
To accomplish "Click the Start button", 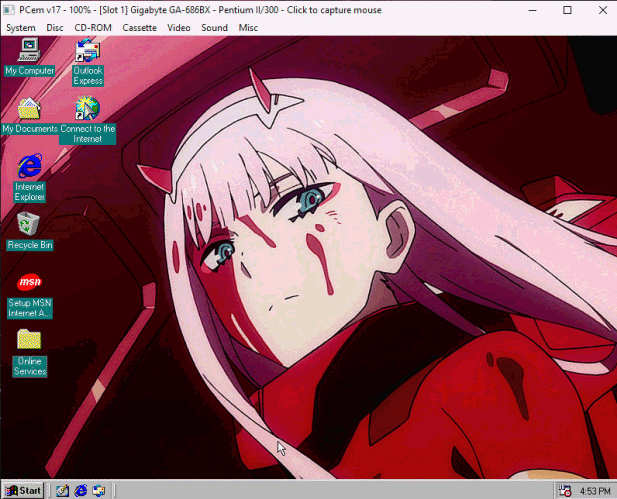I will coord(23,490).
